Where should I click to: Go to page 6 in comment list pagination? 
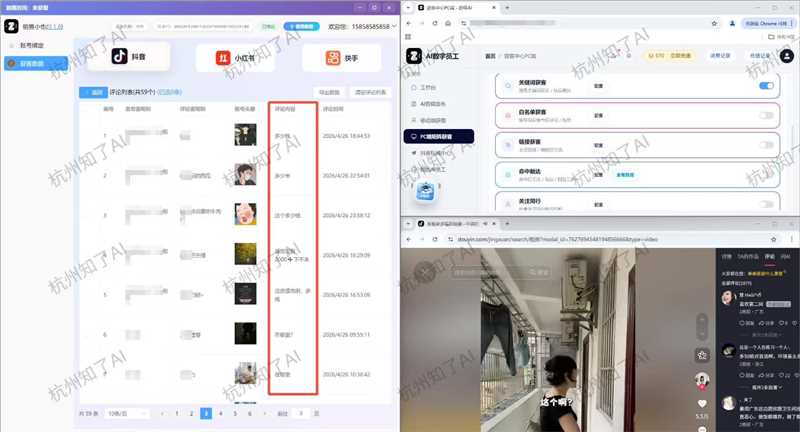pos(249,414)
